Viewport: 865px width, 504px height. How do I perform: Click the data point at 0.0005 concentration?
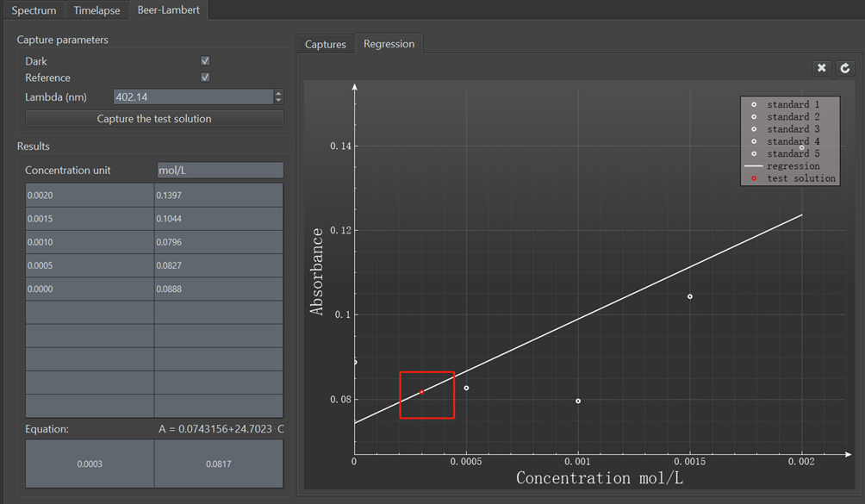[x=466, y=389]
